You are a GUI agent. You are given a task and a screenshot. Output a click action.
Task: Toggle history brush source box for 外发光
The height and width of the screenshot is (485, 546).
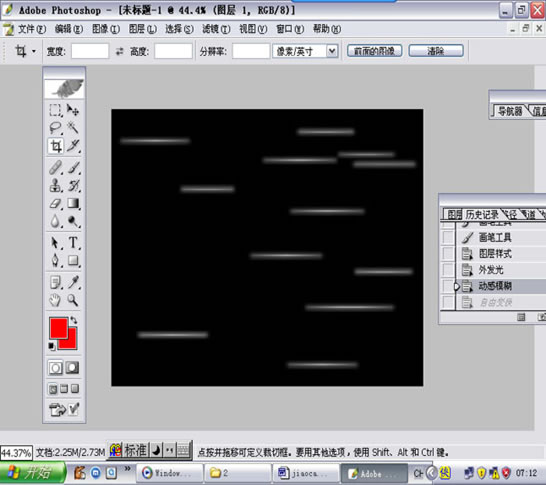coord(448,269)
